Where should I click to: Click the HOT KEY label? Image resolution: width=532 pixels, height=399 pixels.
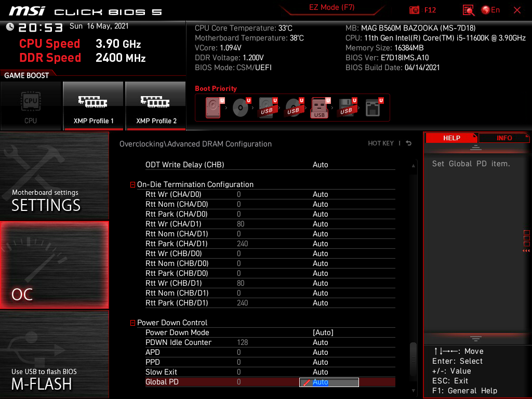pos(381,143)
